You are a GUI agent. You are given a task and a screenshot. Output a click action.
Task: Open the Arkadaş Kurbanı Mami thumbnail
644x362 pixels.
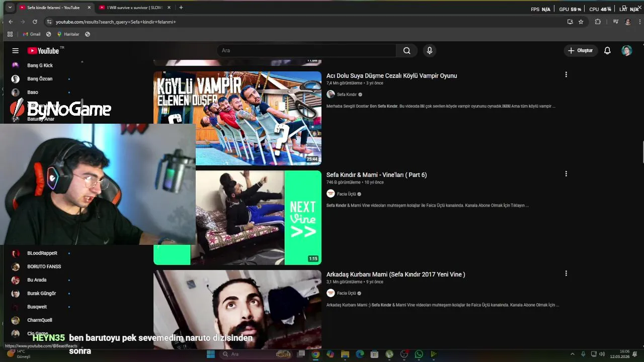[237, 309]
